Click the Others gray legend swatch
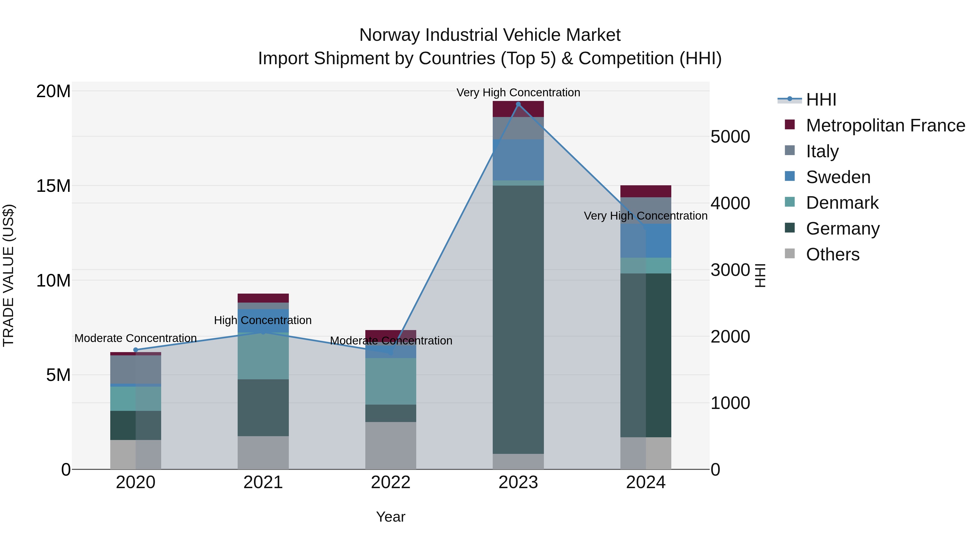 (x=790, y=253)
